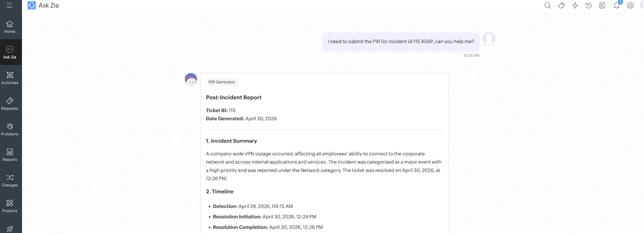Open the search magnifier in top bar
This screenshot has height=233, width=644.
(x=547, y=5)
